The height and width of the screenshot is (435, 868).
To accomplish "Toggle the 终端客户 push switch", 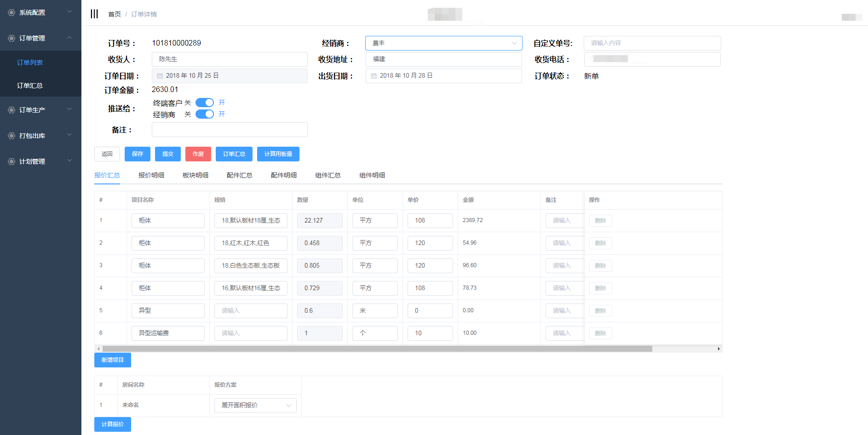I will 205,103.
